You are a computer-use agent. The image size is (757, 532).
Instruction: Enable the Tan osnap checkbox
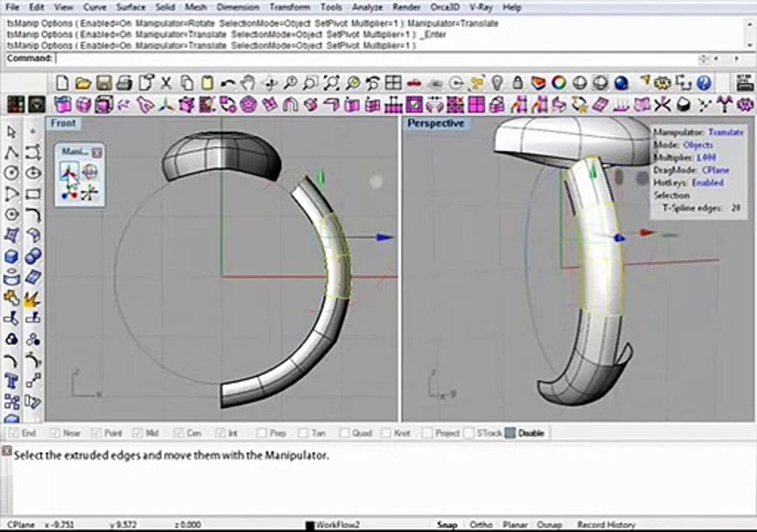click(x=302, y=433)
